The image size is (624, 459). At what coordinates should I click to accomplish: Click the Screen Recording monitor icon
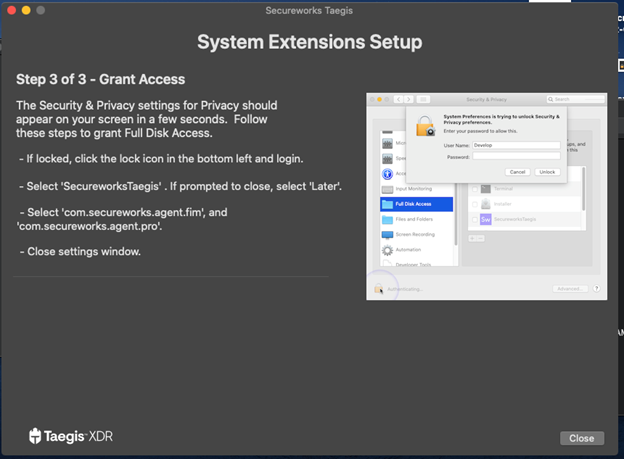386,235
